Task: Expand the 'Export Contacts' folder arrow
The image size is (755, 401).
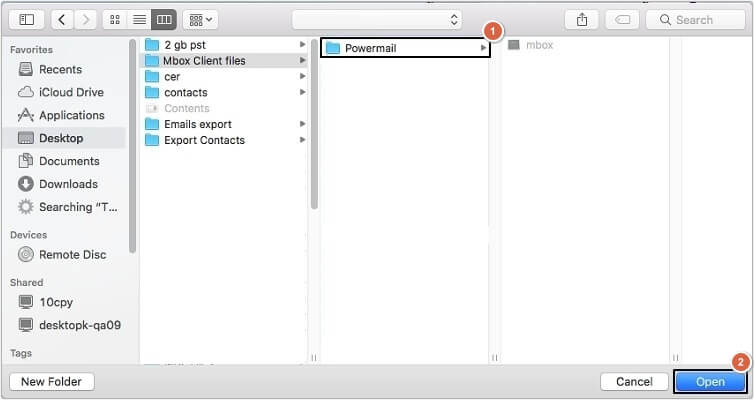Action: point(302,140)
